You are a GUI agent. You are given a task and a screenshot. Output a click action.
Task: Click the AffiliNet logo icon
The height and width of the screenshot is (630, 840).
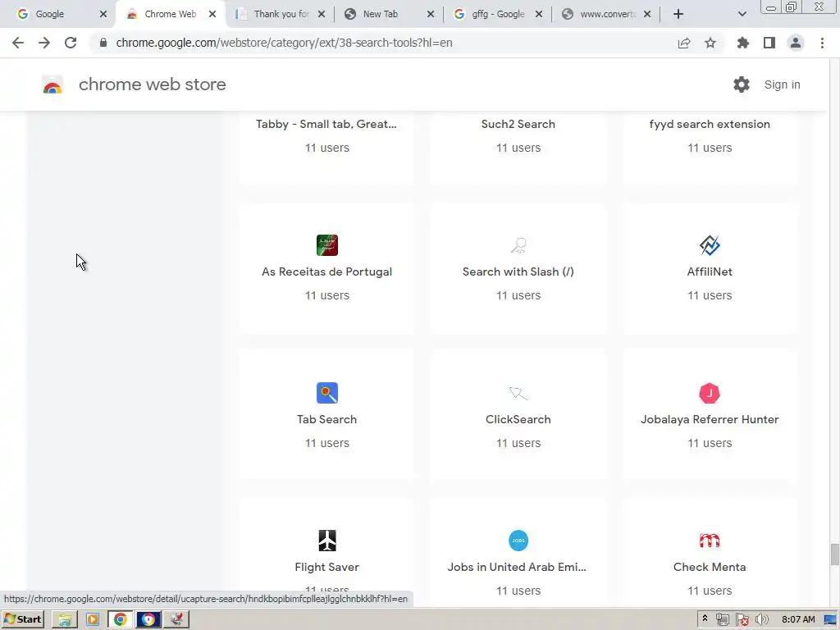[x=710, y=245]
